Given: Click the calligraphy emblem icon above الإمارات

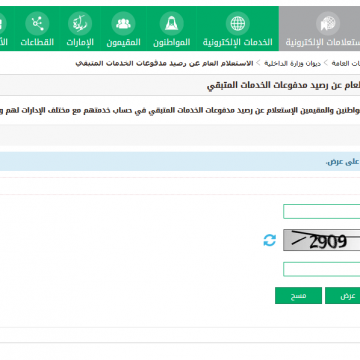Looking at the screenshot, I should pos(80,23).
